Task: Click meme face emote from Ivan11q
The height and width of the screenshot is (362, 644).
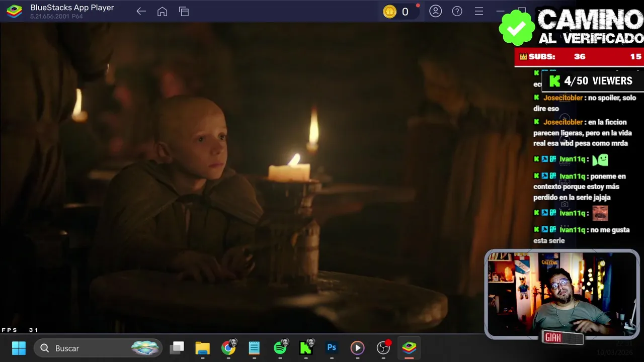Action: point(600,214)
